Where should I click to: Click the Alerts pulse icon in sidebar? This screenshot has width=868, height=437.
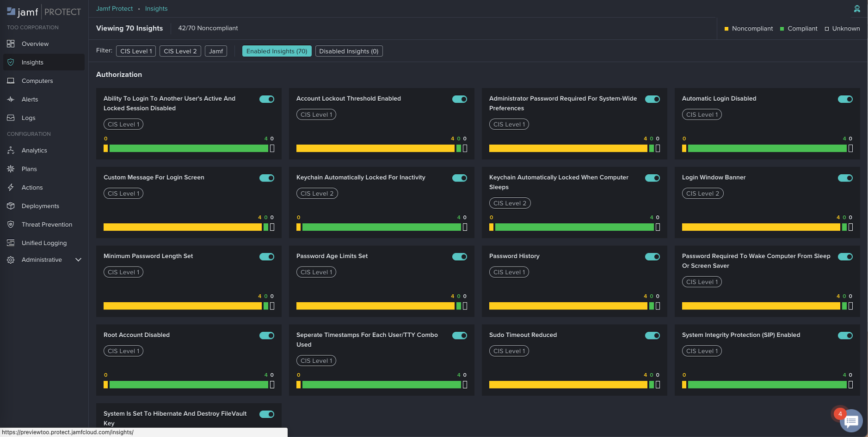point(11,99)
